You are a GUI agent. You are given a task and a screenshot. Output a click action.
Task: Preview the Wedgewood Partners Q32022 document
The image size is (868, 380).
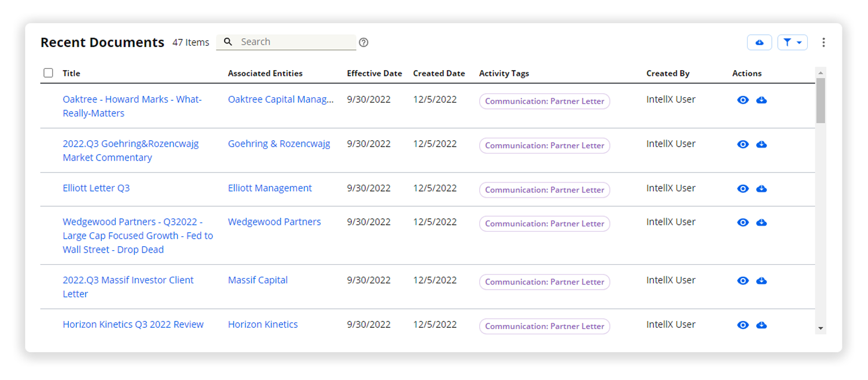[x=743, y=222]
